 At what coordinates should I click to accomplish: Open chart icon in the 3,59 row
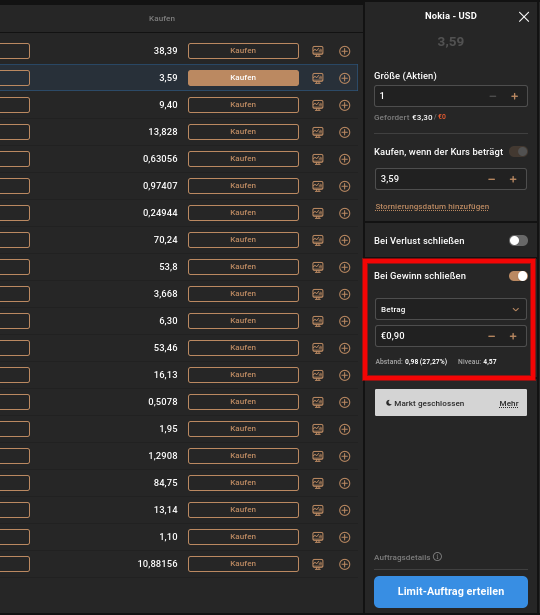tap(318, 78)
